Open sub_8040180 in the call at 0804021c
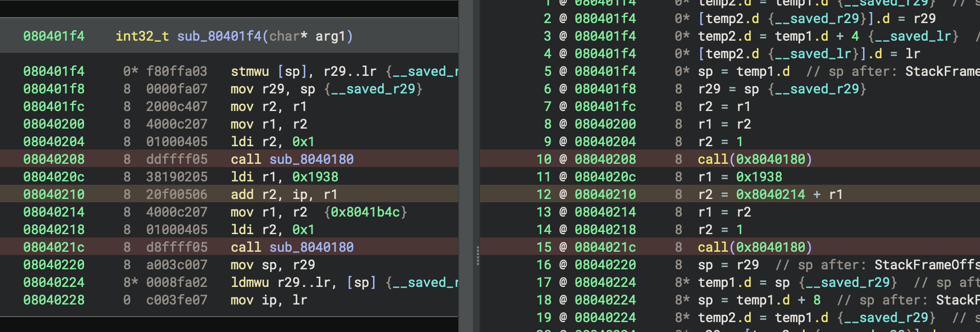 pos(311,247)
